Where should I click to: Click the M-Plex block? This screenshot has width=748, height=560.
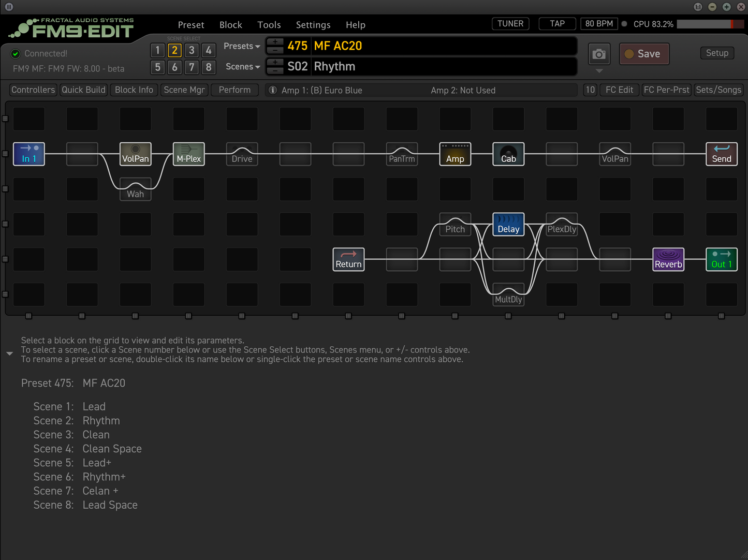coord(188,154)
